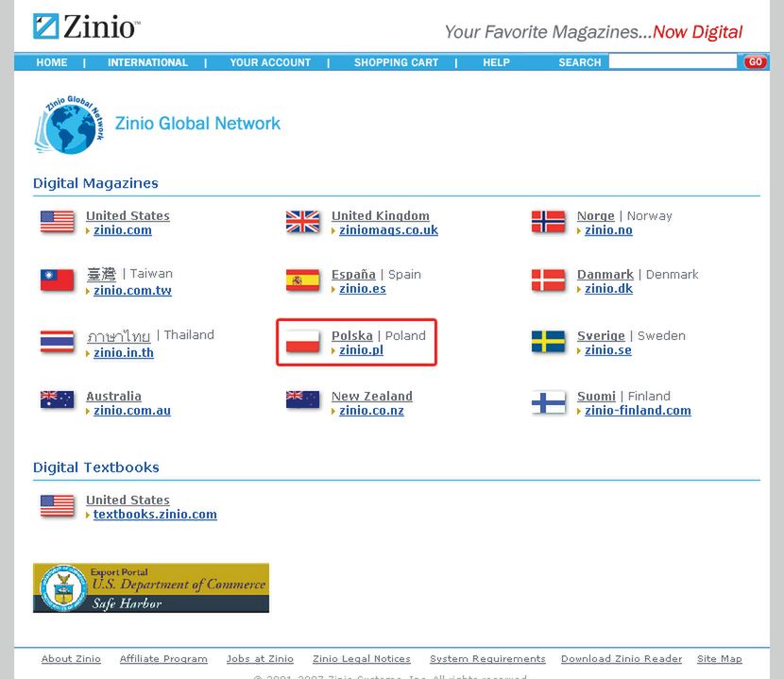The image size is (784, 679).
Task: Open the zinio.dk link
Action: click(608, 288)
